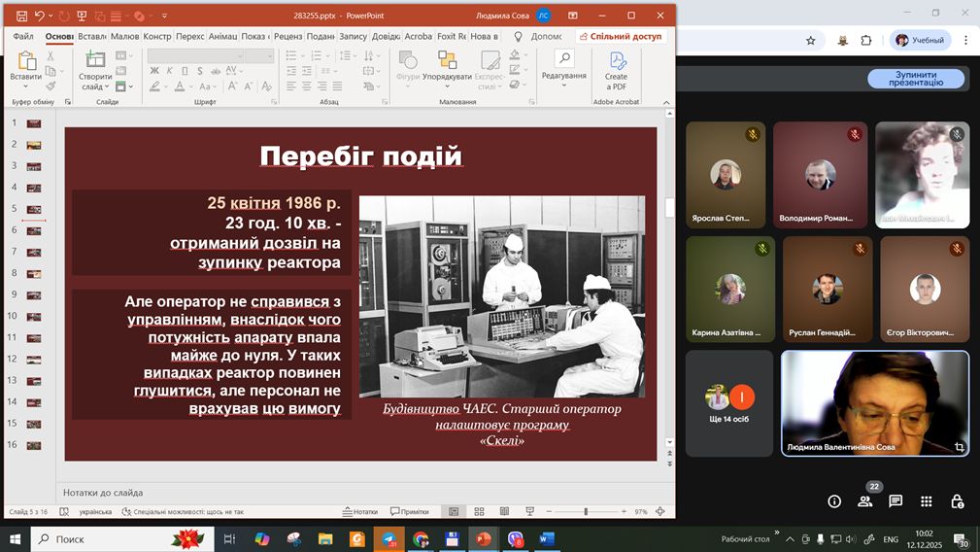Clear all text formatting
The width and height of the screenshot is (980, 552).
(x=267, y=86)
